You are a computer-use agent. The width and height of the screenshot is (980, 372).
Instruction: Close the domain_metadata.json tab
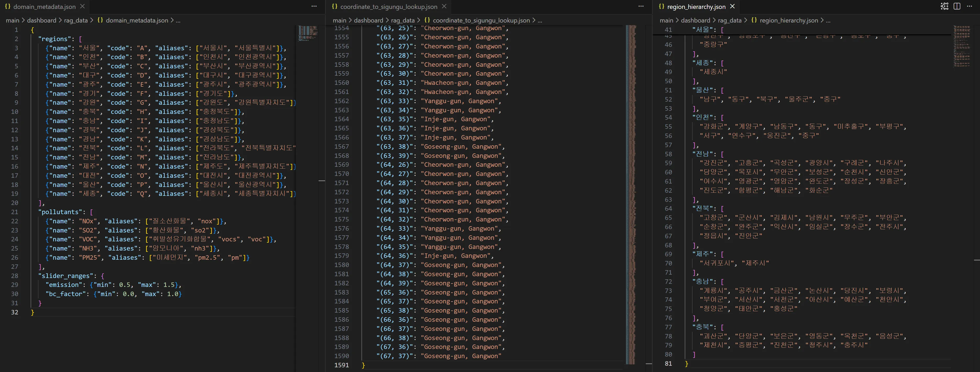(x=82, y=7)
